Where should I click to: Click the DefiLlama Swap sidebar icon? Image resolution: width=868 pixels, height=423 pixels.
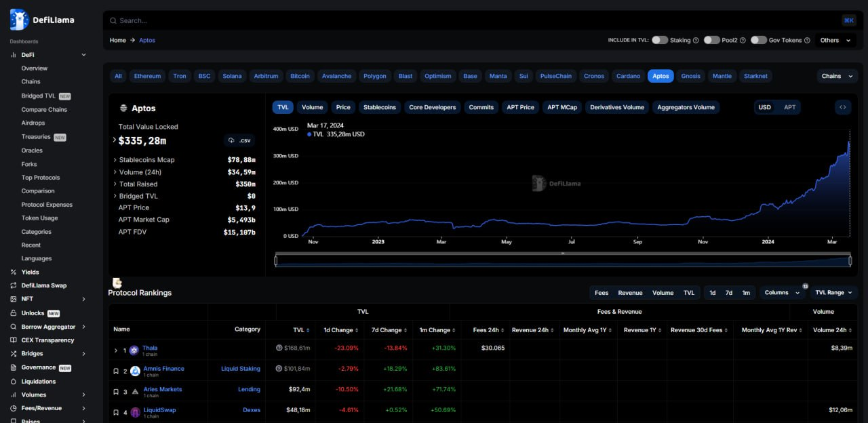[x=14, y=285]
